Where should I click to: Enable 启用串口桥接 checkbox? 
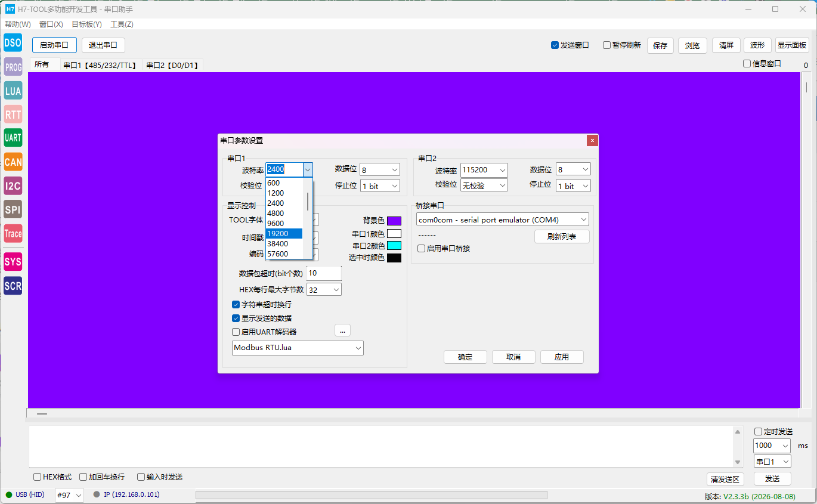coord(422,248)
